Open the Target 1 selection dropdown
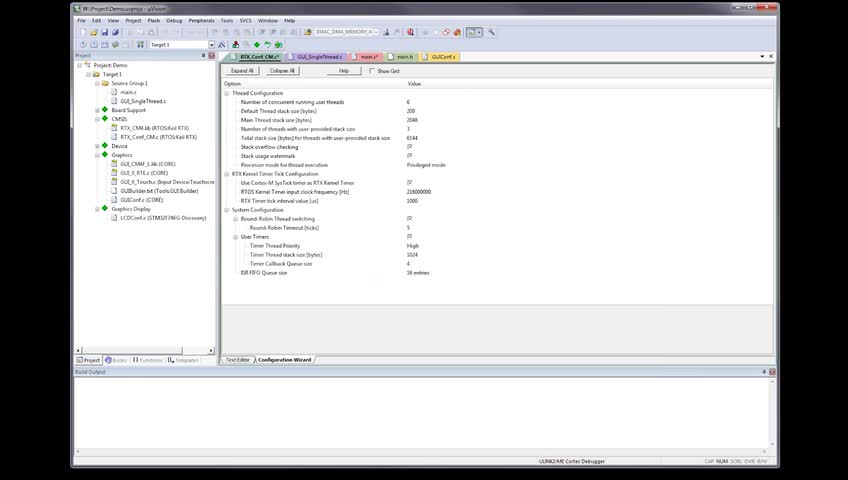Screen dimensions: 848x480 pyautogui.click(x=211, y=45)
